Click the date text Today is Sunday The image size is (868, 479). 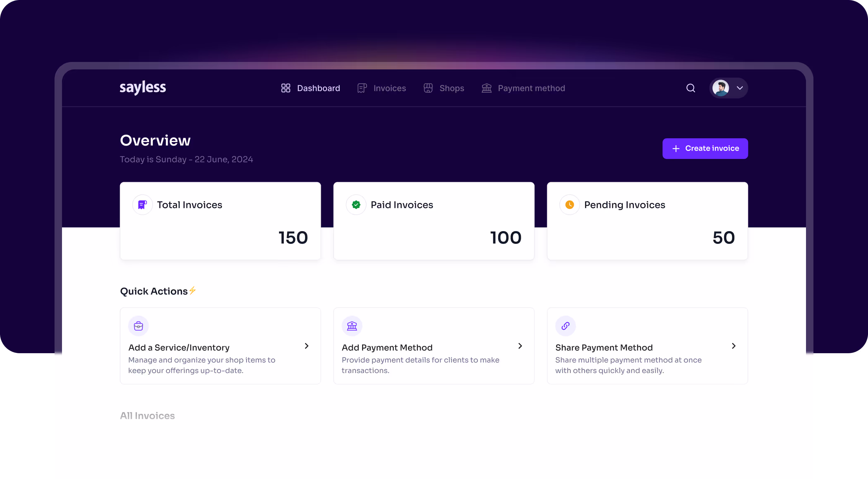tap(186, 159)
